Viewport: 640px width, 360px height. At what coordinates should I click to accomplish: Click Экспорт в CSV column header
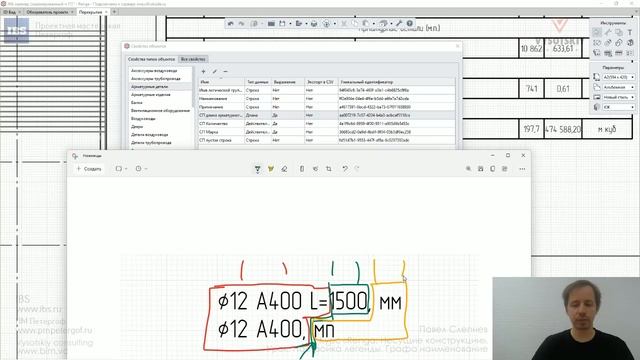[x=321, y=82]
